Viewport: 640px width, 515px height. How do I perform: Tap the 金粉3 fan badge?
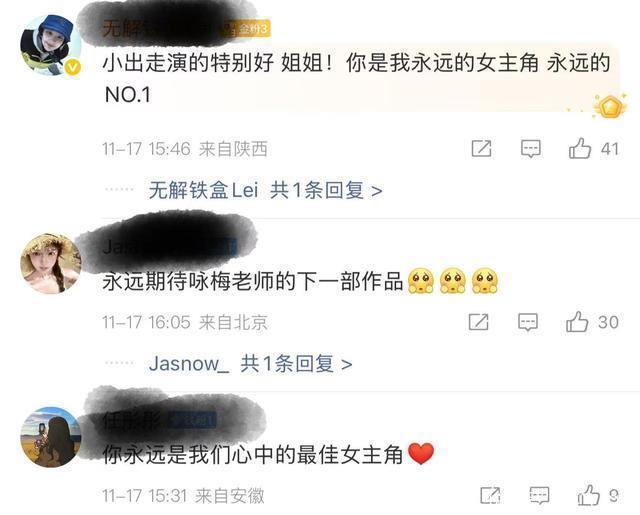(x=253, y=29)
